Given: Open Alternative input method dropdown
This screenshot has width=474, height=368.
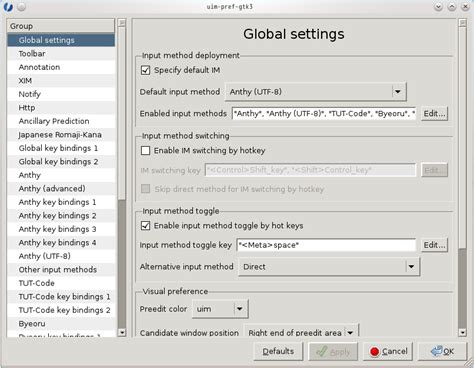Looking at the screenshot, I should [329, 267].
